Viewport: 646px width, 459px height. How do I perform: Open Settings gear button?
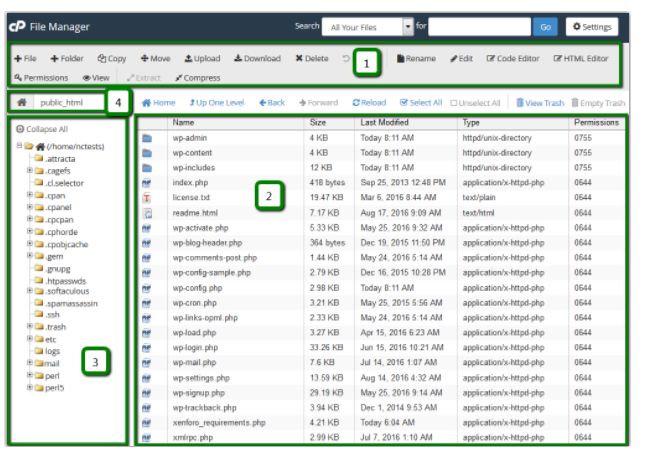coord(592,27)
